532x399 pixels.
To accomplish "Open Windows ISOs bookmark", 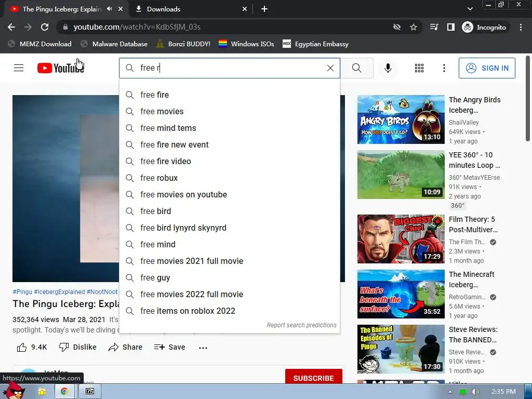I will pos(246,44).
